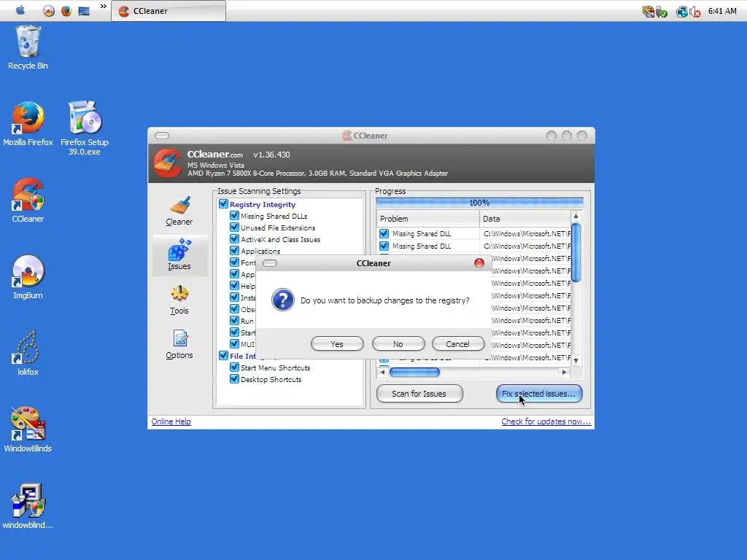Select the File Integrity category checkbox
Screen dimensions: 747x560
pos(223,355)
